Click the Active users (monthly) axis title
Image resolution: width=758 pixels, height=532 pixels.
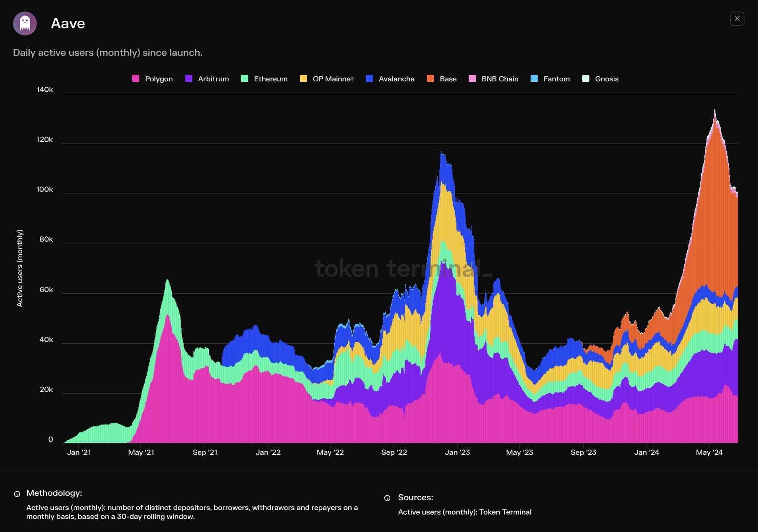20,268
